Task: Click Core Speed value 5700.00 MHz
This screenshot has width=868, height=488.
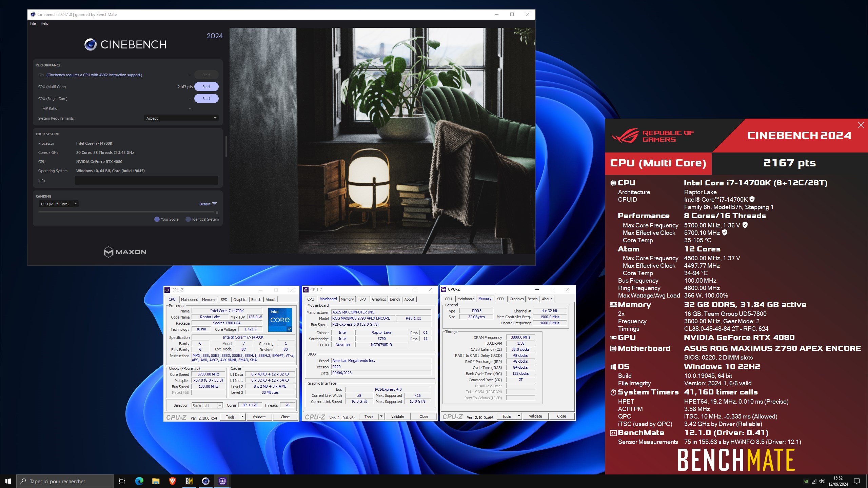Action: [208, 374]
